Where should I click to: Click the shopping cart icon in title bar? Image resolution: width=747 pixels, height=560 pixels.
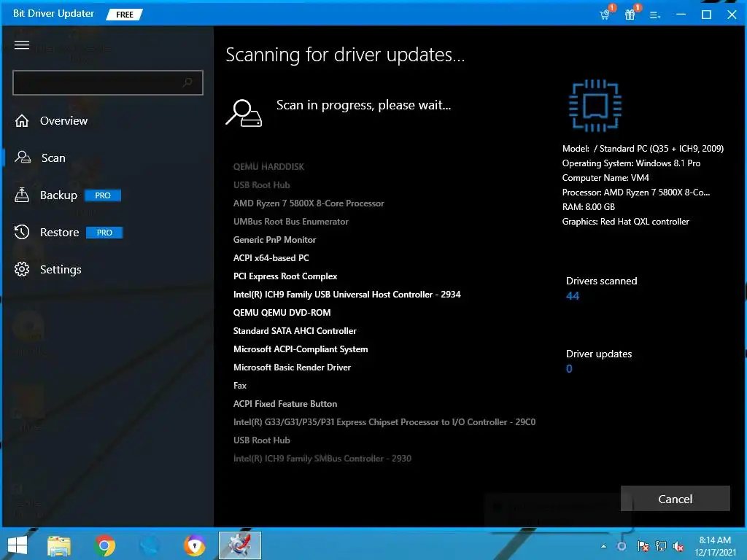point(605,15)
